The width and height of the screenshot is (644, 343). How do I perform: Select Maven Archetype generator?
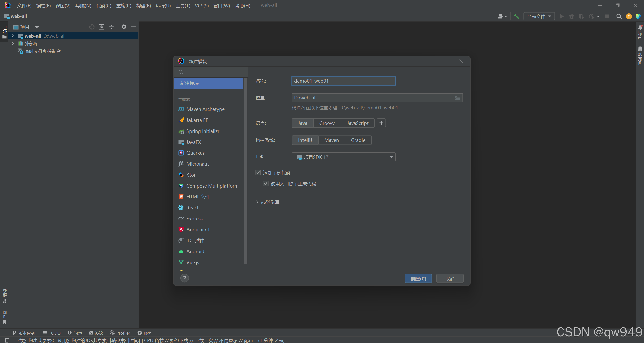click(205, 109)
